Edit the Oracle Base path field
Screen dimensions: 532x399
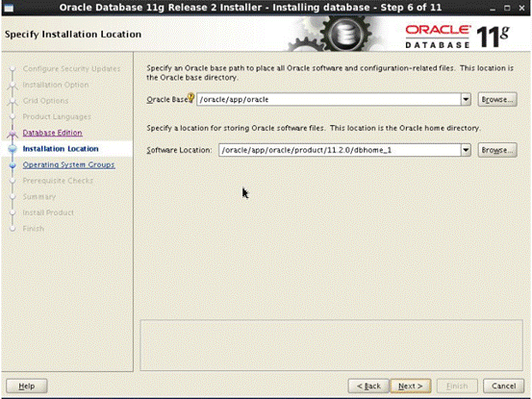[x=329, y=99]
